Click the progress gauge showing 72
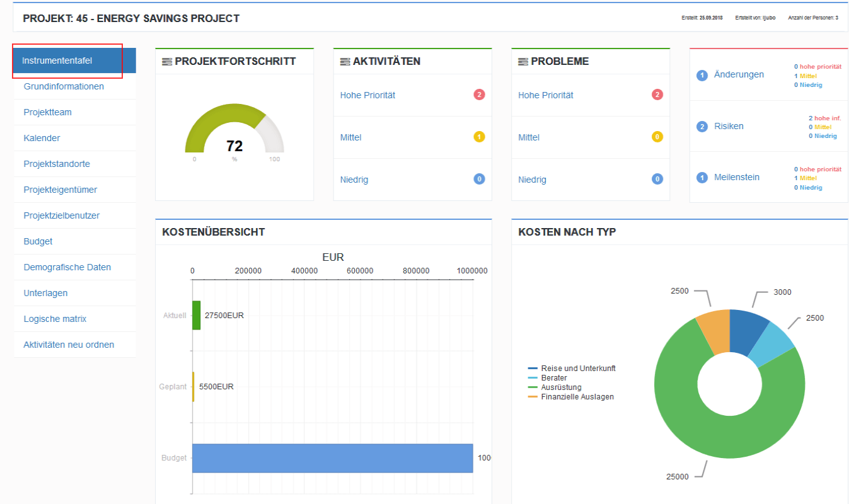This screenshot has width=849, height=504. [x=234, y=129]
